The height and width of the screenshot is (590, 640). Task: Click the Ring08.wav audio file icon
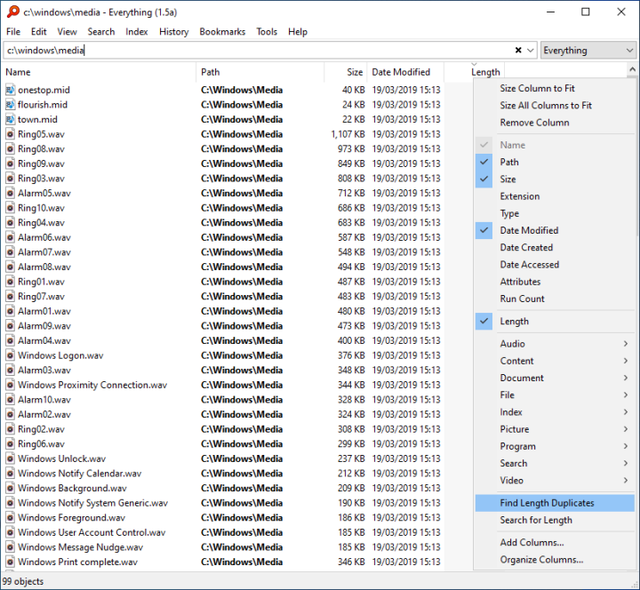point(10,149)
